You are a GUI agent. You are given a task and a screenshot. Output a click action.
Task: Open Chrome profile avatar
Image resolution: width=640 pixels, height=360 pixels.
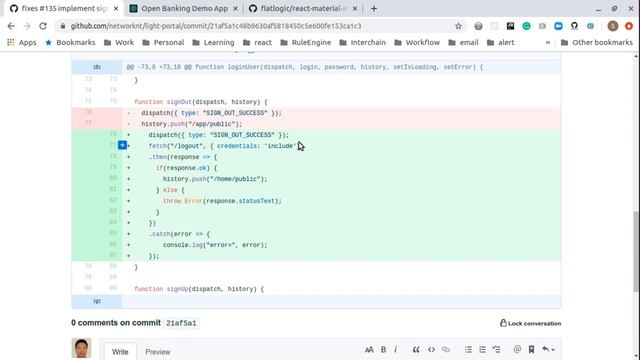(613, 26)
